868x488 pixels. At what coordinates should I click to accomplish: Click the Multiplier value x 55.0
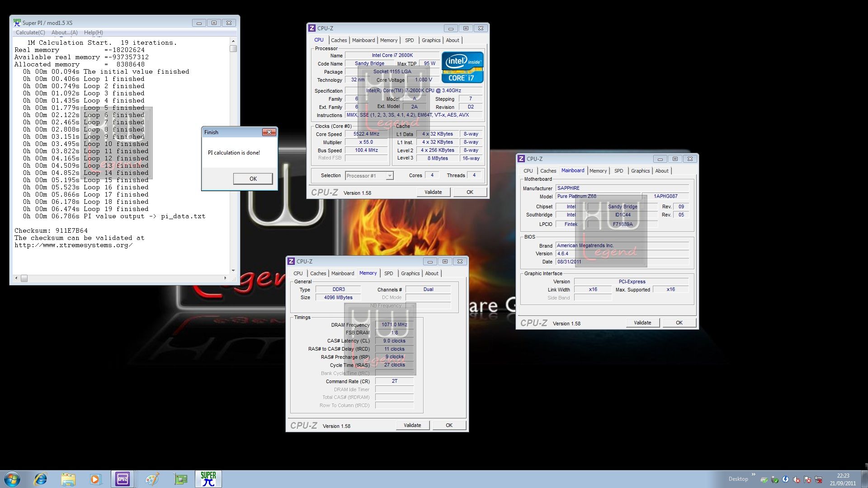click(x=366, y=142)
